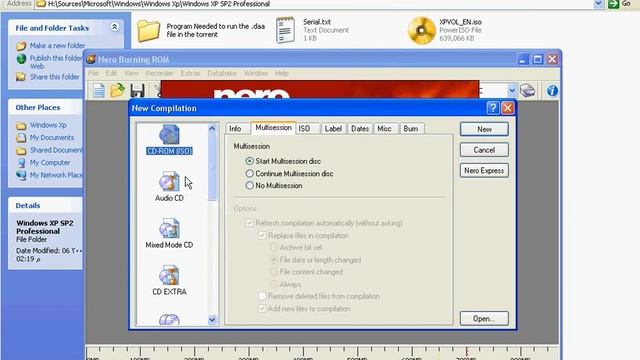Select the CD-ROM (ISO) compilation type
The image size is (640, 360).
[169, 140]
